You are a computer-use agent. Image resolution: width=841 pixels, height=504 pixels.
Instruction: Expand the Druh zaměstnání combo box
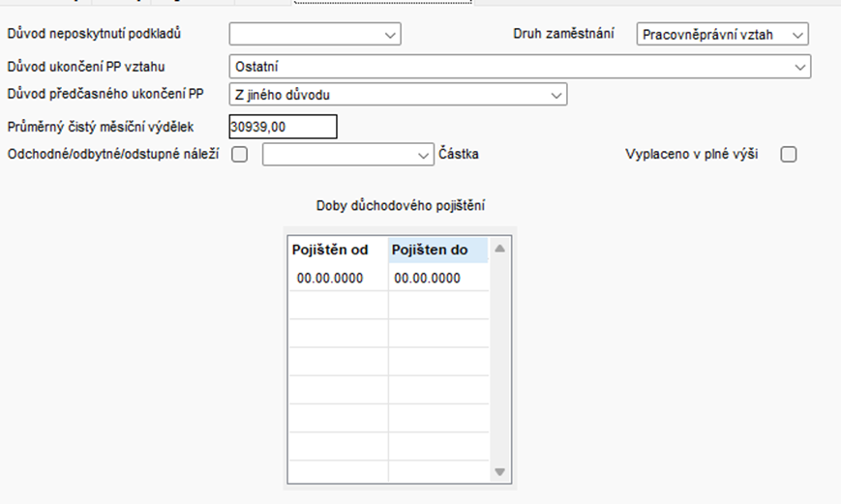pos(723,34)
